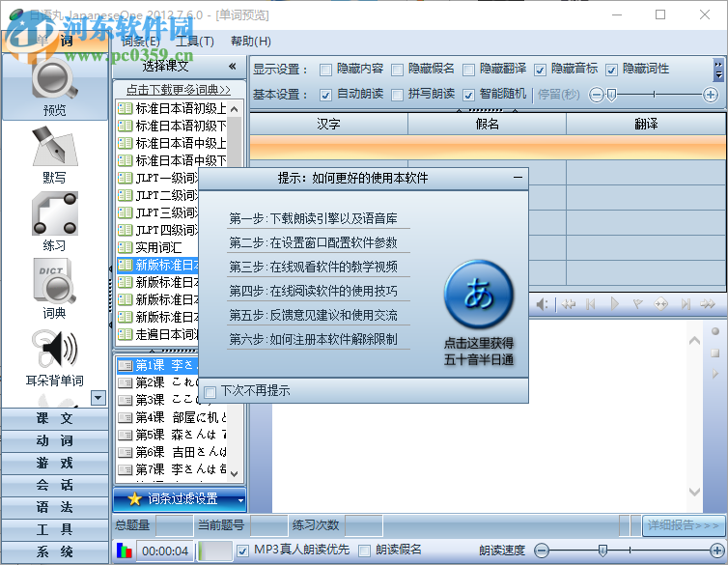Open 第一步:下载朗读引擎以及语音库 link
728x565 pixels.
(314, 218)
